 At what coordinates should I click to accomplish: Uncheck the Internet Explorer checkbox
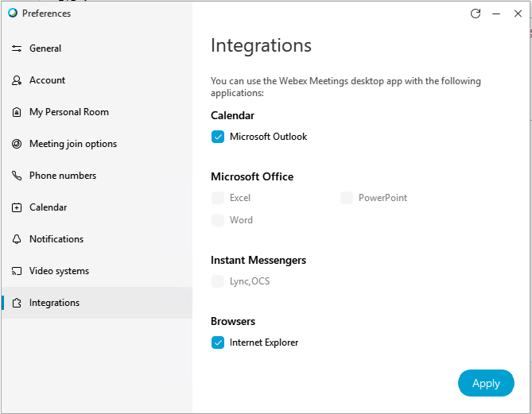(x=218, y=342)
